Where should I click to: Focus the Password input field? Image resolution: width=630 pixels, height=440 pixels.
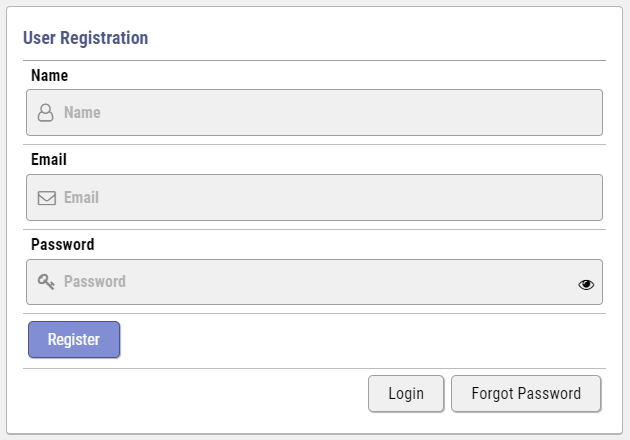[x=314, y=282]
